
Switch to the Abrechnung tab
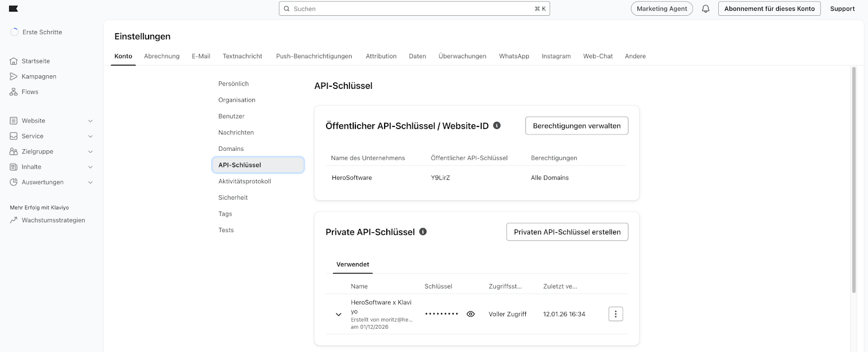point(162,56)
